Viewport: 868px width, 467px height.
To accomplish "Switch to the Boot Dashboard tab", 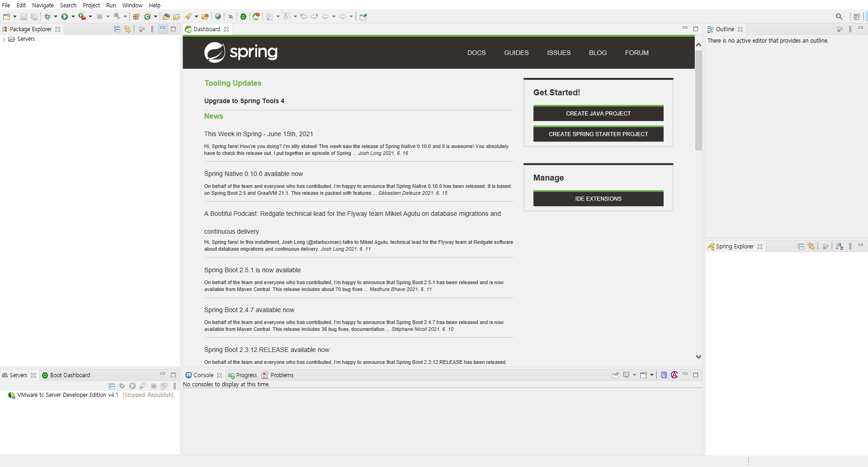I will coord(66,375).
